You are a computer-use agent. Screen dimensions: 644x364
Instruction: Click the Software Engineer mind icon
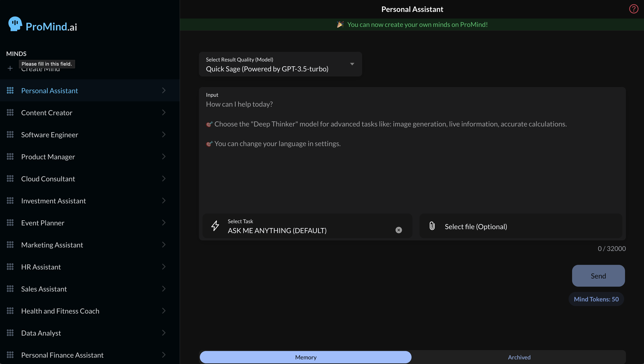coord(10,134)
